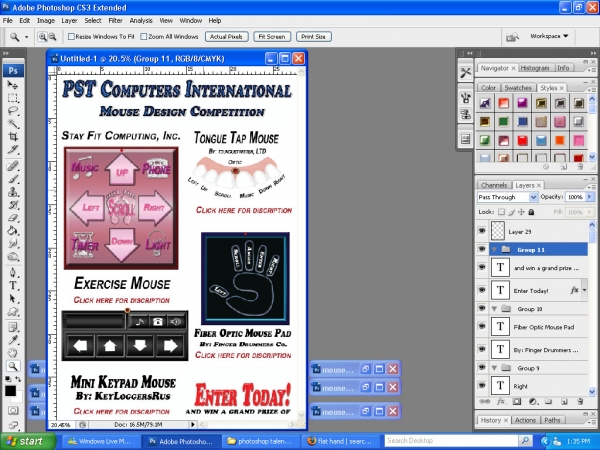Collapse Group 11 with its triangle
600x450 pixels.
pyautogui.click(x=494, y=249)
